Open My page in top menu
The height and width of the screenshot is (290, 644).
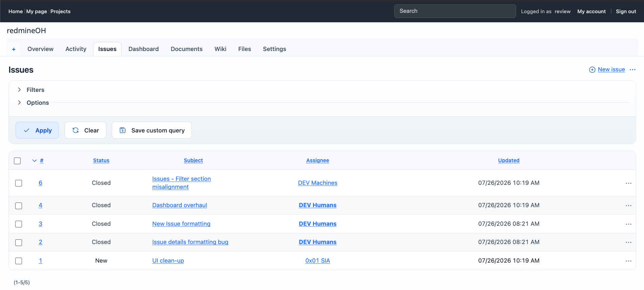tap(37, 11)
